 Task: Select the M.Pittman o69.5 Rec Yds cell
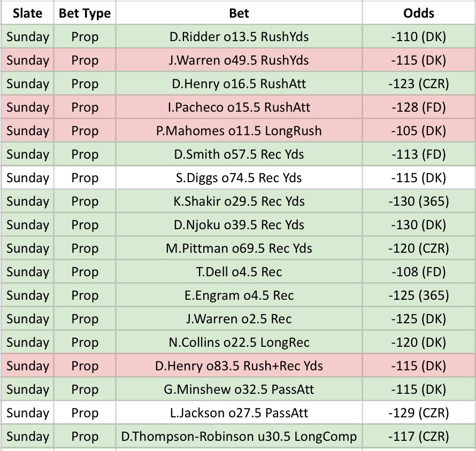click(239, 248)
